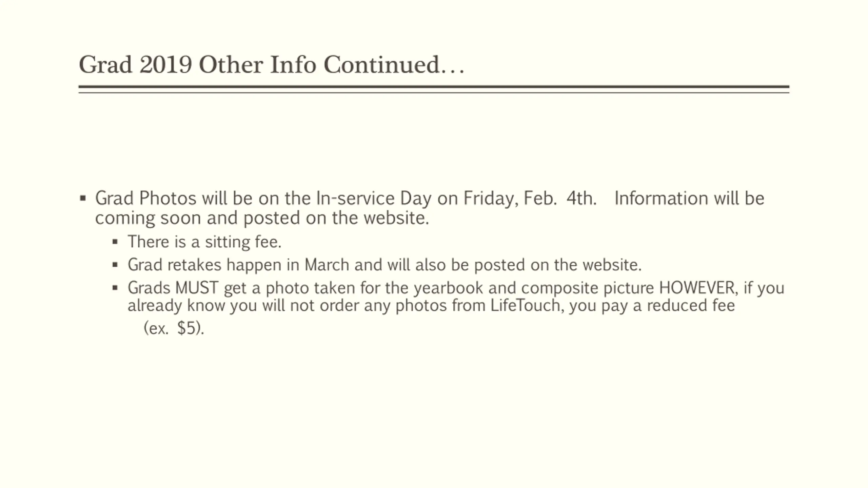Click the slide title "Grad 2019 Other Info Continued…"
Screen dimensions: 868x488
(x=271, y=65)
